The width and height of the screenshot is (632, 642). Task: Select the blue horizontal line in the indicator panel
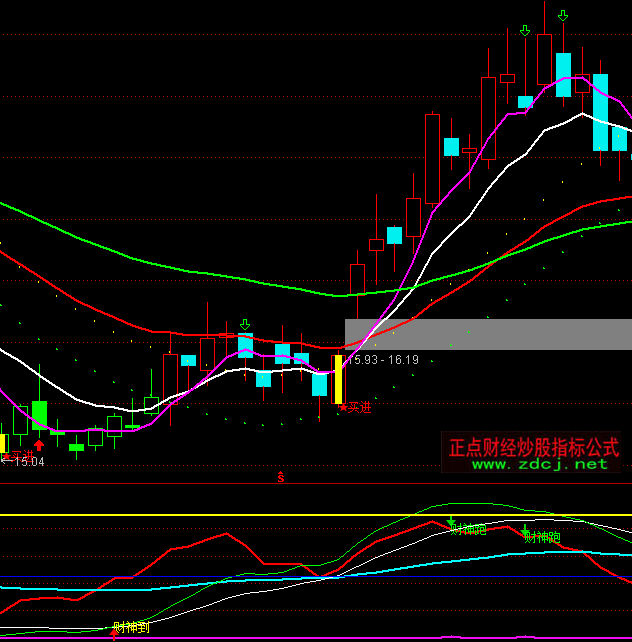click(x=200, y=576)
